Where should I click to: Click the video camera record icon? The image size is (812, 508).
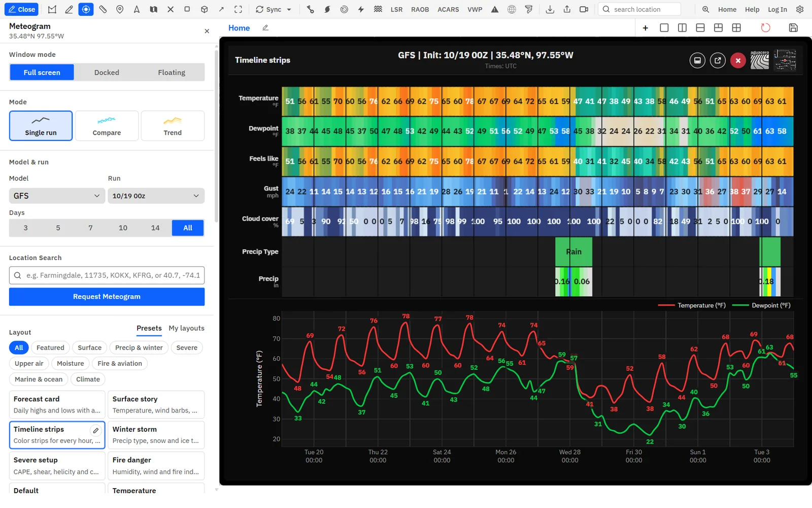[x=584, y=9]
